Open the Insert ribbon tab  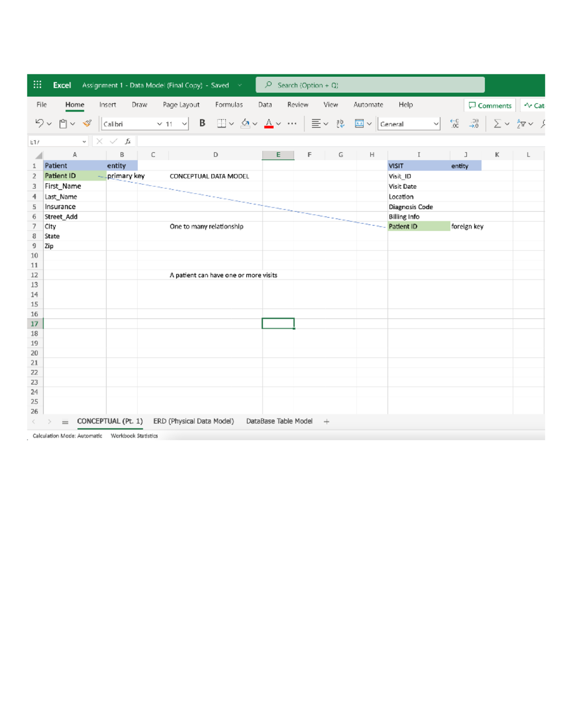coord(107,105)
